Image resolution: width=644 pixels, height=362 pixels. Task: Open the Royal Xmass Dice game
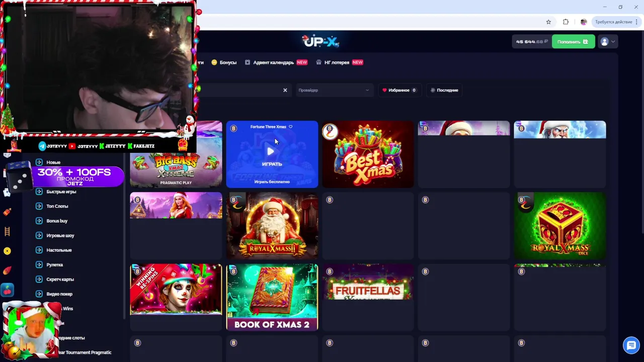click(x=559, y=226)
